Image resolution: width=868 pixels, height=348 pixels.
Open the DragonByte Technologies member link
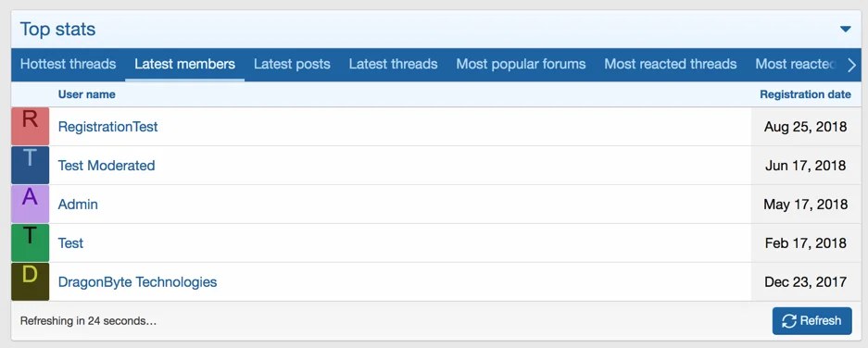137,282
